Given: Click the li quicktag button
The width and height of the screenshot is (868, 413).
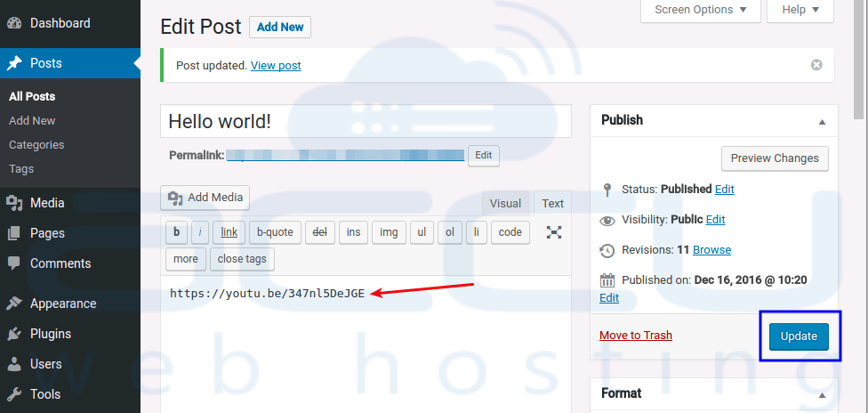Looking at the screenshot, I should click(x=476, y=232).
